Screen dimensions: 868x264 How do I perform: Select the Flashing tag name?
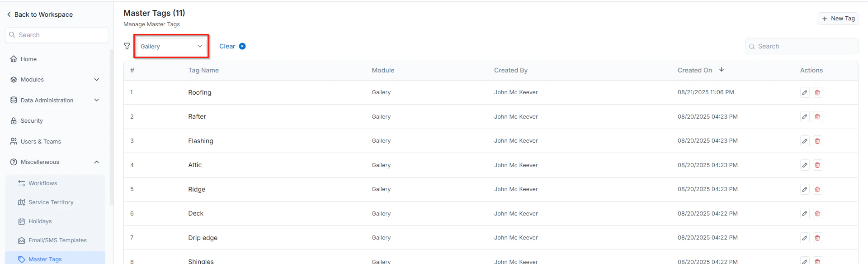[201, 141]
